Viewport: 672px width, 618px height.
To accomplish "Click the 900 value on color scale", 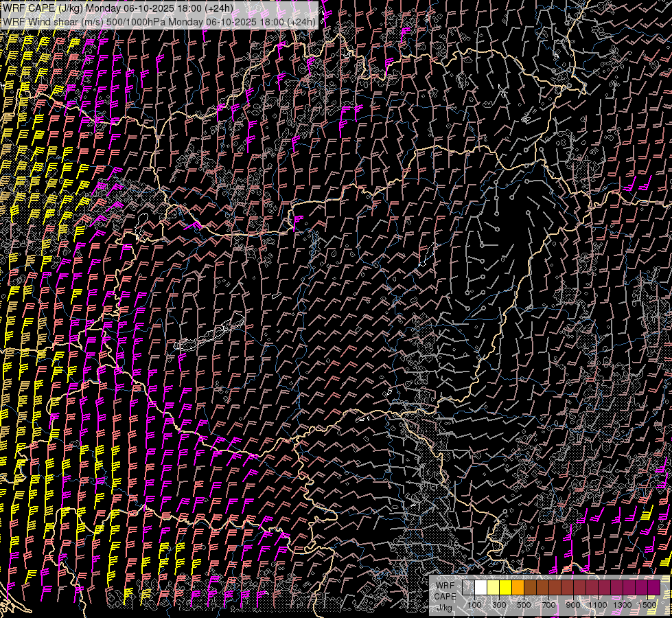I will (x=573, y=605).
